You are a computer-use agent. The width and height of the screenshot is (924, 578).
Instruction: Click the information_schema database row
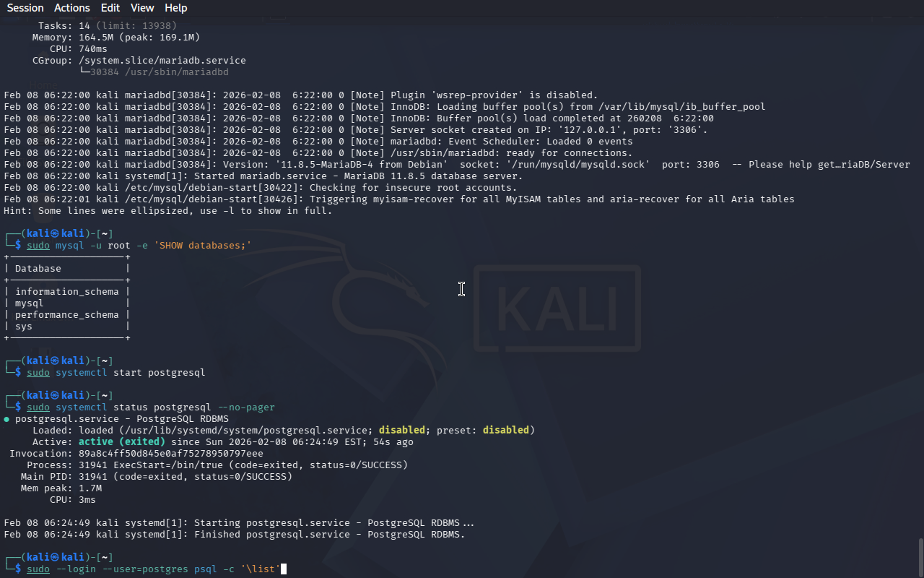[66, 292]
